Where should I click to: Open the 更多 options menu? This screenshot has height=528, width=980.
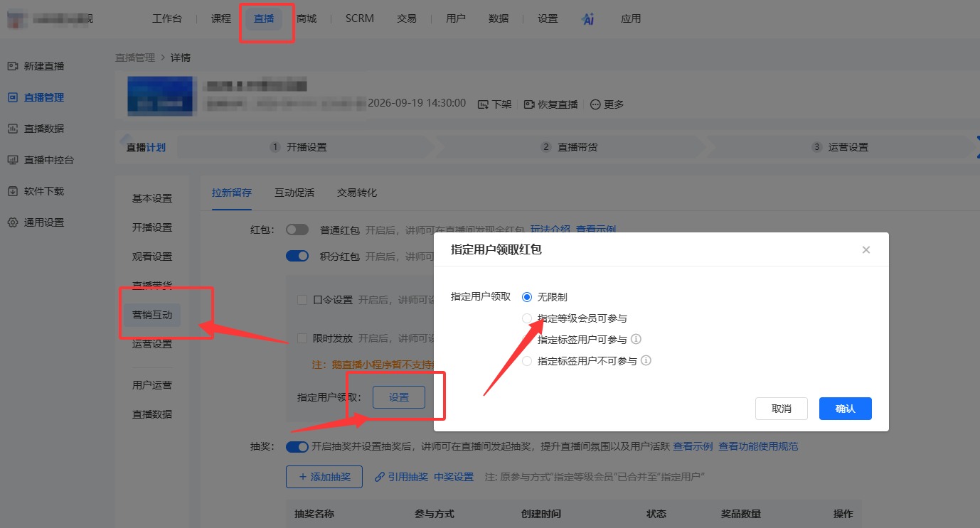pyautogui.click(x=607, y=104)
